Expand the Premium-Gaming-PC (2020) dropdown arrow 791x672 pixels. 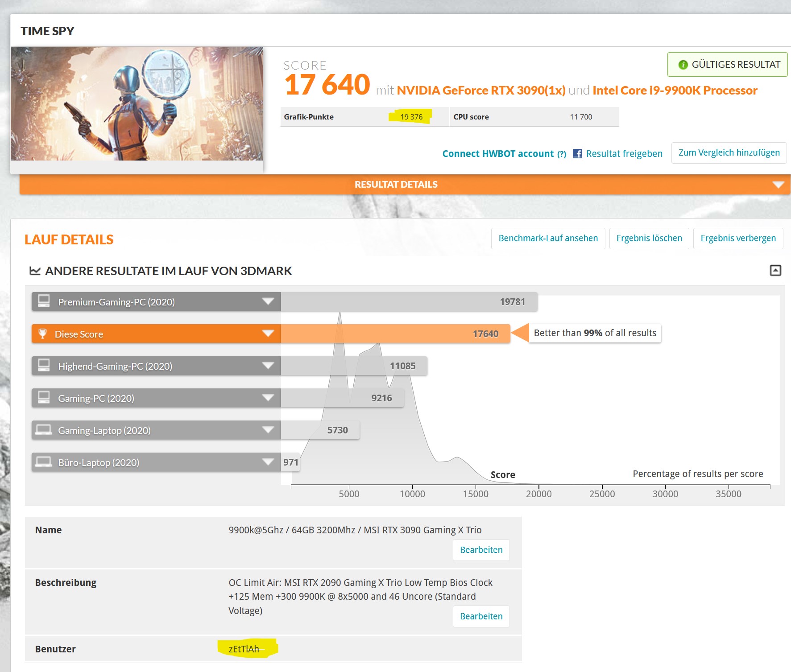pyautogui.click(x=268, y=301)
